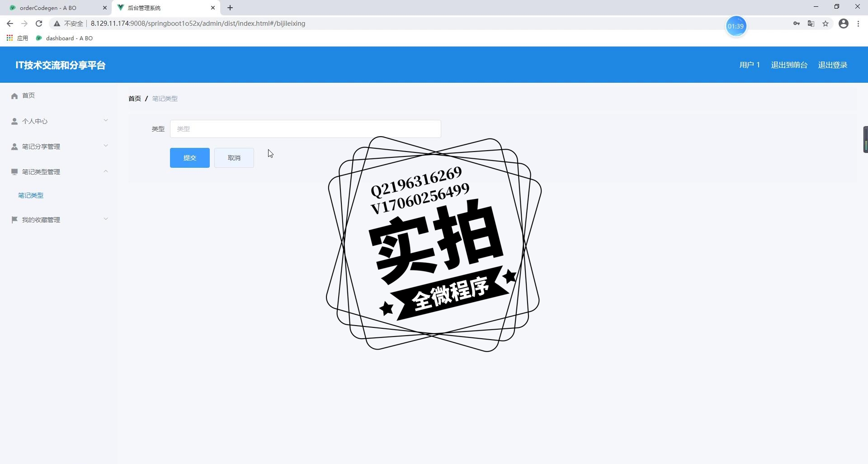Image resolution: width=868 pixels, height=464 pixels.
Task: Click the 取消 cancel button
Action: pyautogui.click(x=234, y=158)
